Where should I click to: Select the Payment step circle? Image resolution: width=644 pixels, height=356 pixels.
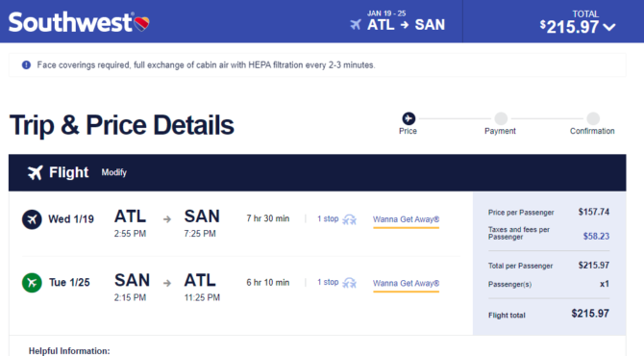(501, 118)
